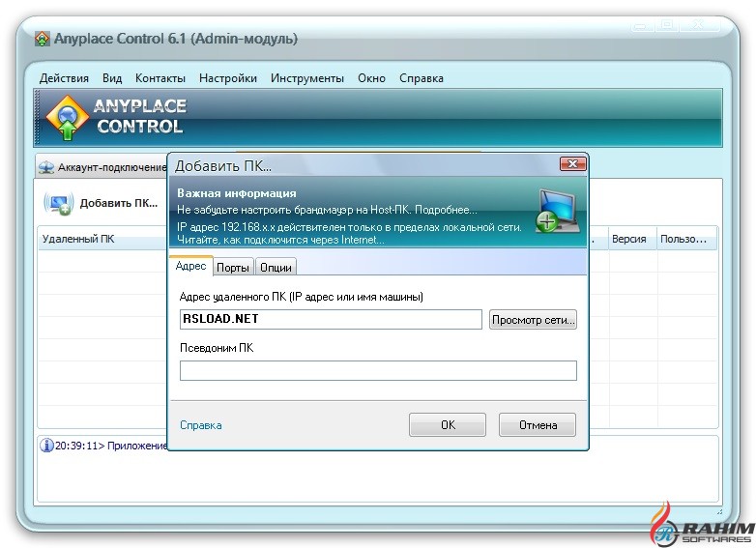The width and height of the screenshot is (756, 548).
Task: Switch to the Опции tab
Action: click(276, 268)
